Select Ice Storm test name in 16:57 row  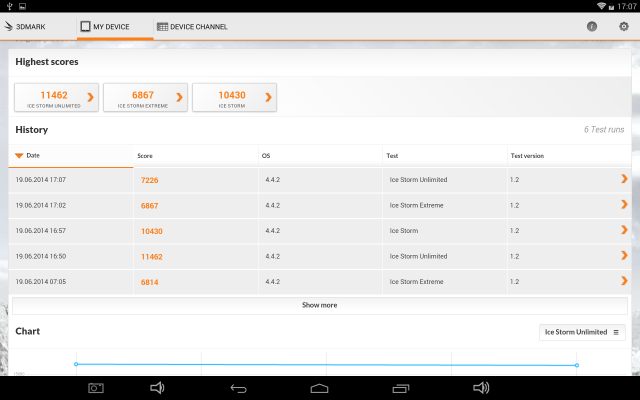[x=404, y=231]
